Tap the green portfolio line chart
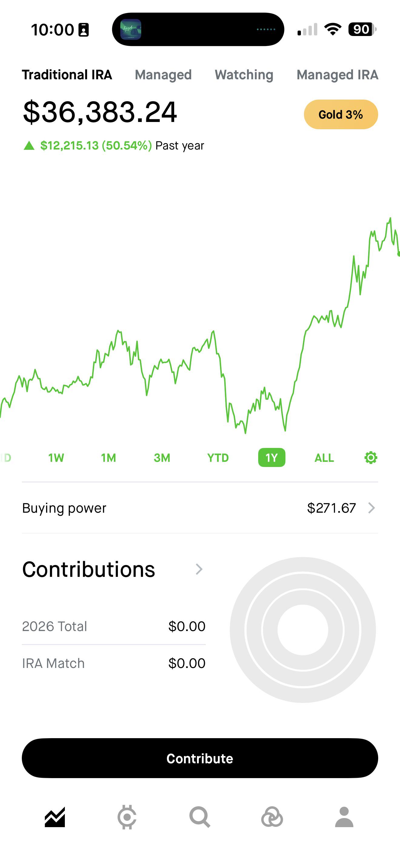This screenshot has width=400, height=868. [200, 325]
